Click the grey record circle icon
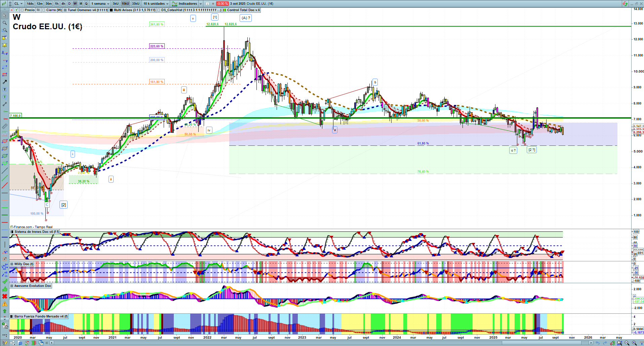The width and height of the screenshot is (644, 346). (213, 4)
